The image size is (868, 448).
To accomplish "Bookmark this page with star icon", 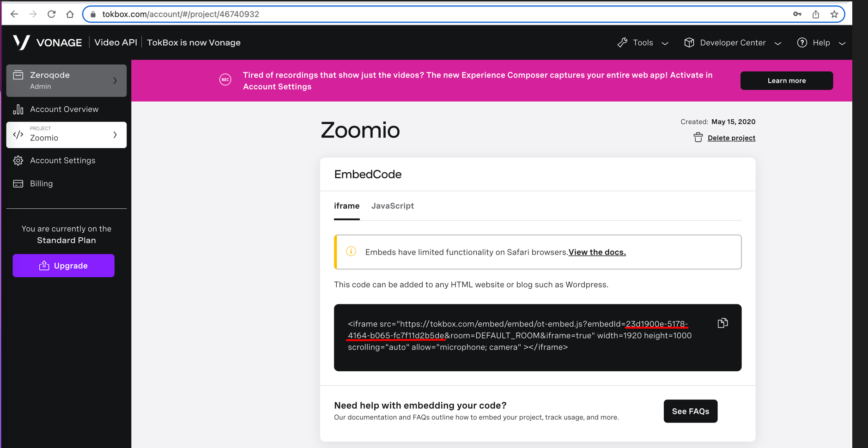I will (834, 14).
